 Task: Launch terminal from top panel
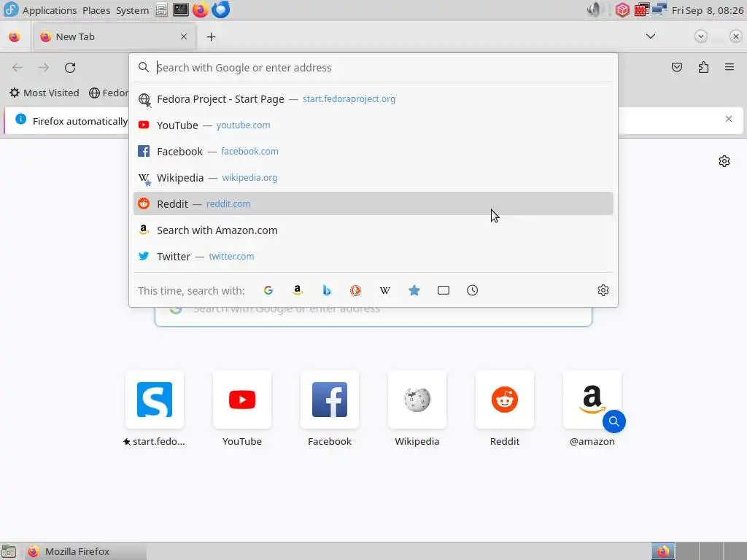tap(181, 9)
